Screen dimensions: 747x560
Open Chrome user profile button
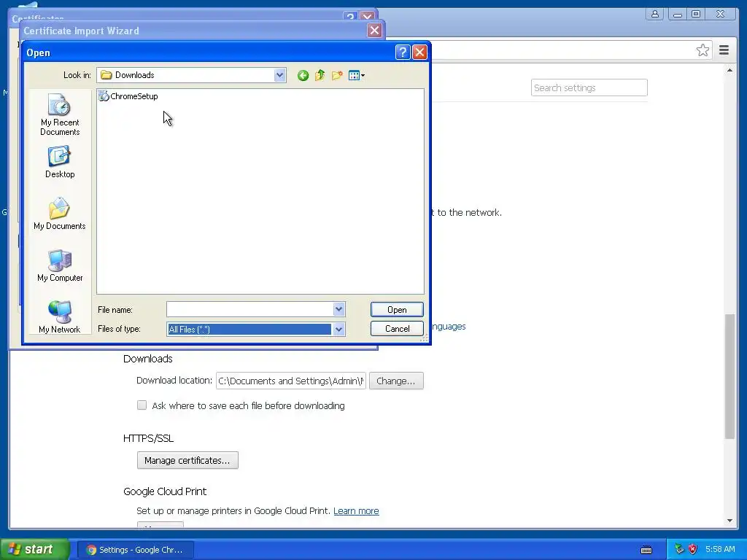coord(655,14)
